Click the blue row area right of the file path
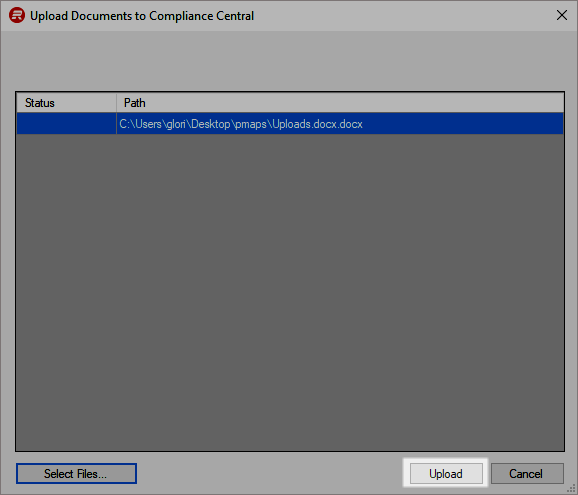Viewport: 578px width, 495px height. click(x=463, y=123)
